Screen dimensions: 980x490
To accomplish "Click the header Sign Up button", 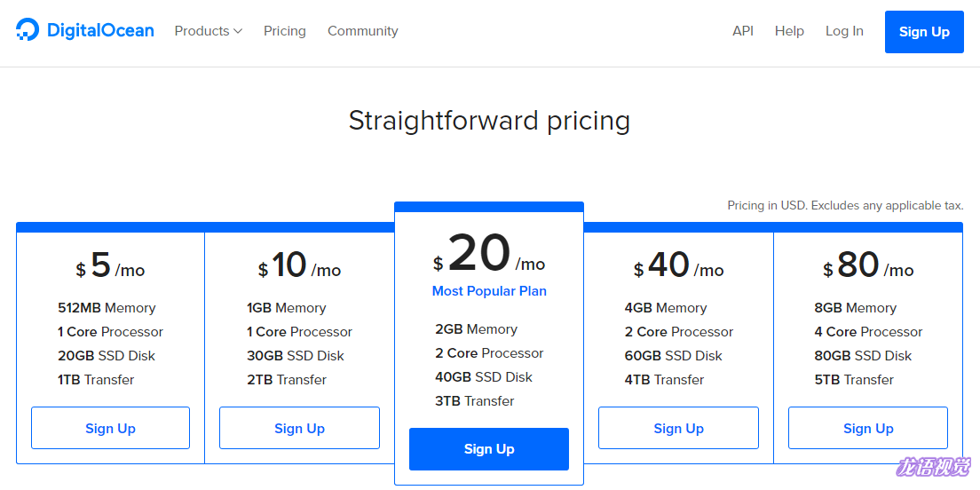I will coord(924,32).
